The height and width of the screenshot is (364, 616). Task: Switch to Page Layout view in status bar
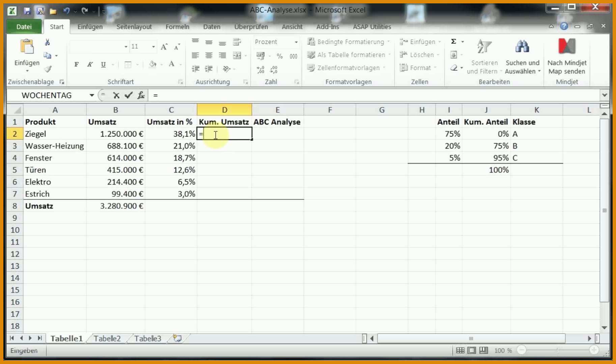point(472,351)
